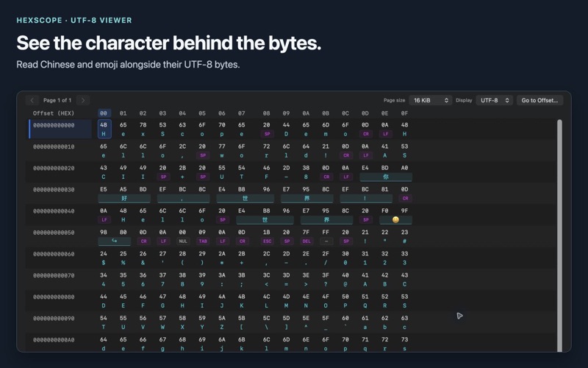Go to the next page arrow
This screenshot has height=368, width=588.
(x=83, y=100)
